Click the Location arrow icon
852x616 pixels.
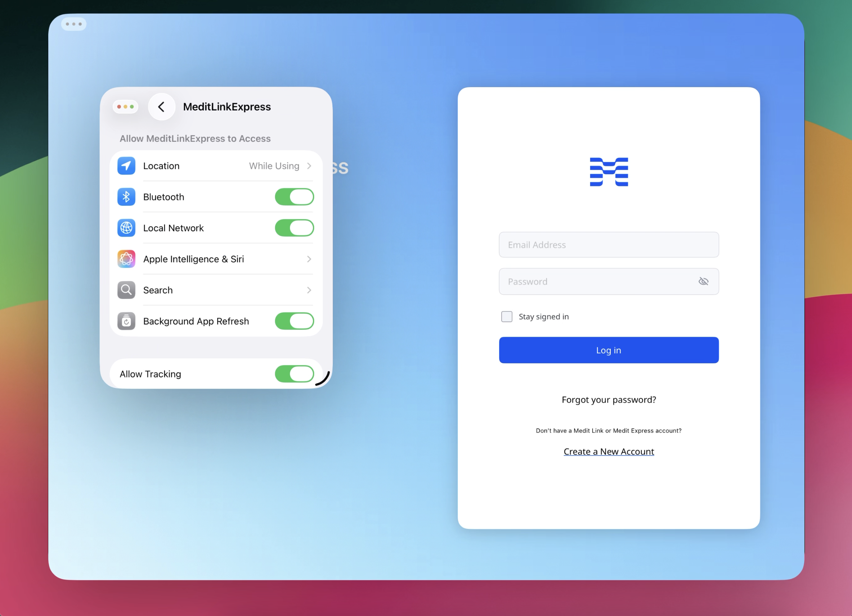[126, 166]
